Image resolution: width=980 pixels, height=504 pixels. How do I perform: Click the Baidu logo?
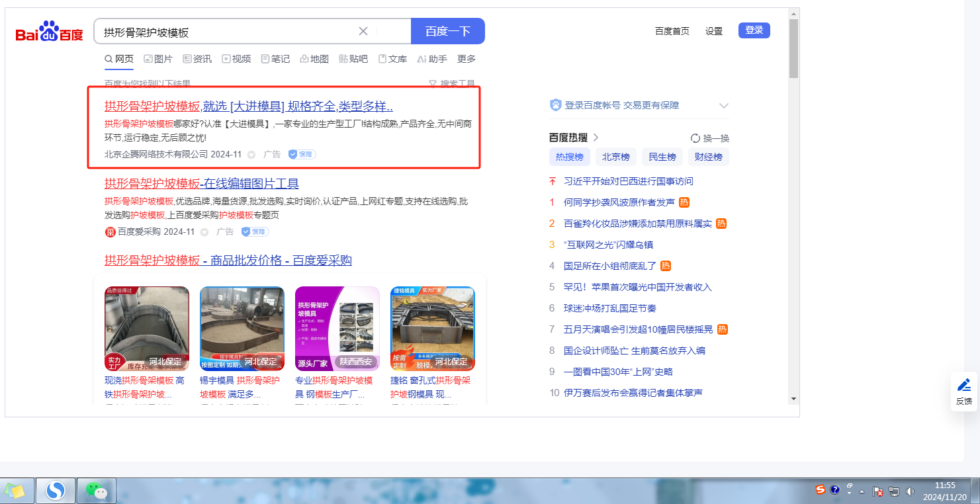pos(50,32)
